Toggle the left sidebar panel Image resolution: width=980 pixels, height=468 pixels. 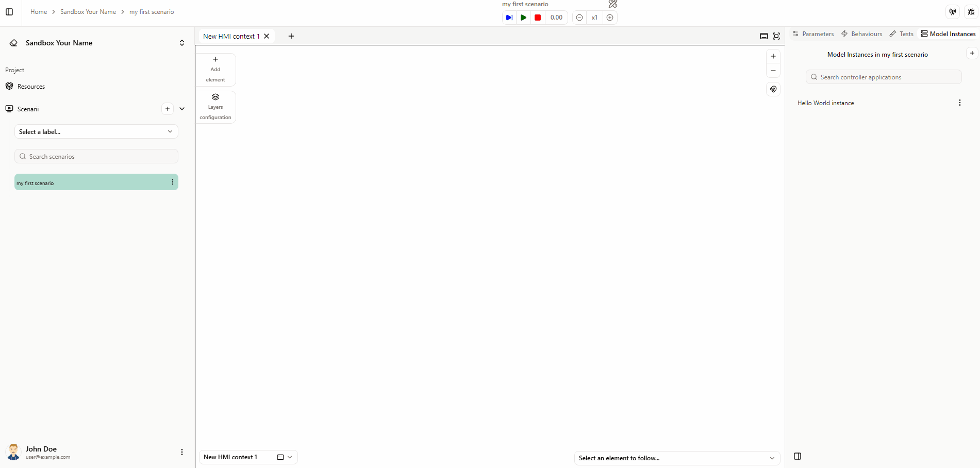(x=9, y=12)
